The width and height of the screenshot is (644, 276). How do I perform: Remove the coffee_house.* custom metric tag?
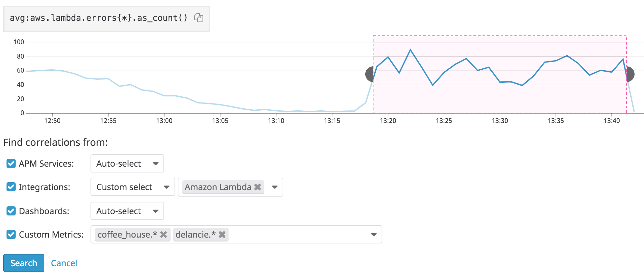click(x=163, y=235)
